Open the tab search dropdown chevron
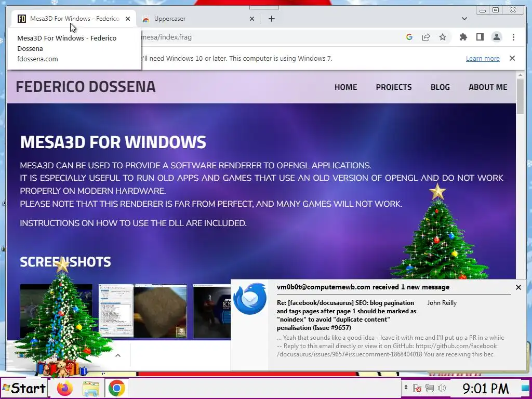Screen dimensions: 532x399 pyautogui.click(x=464, y=19)
